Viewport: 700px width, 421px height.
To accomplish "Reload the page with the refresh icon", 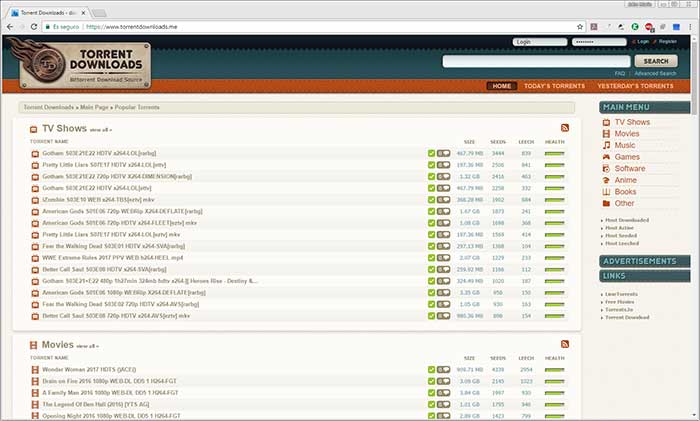I will click(33, 27).
